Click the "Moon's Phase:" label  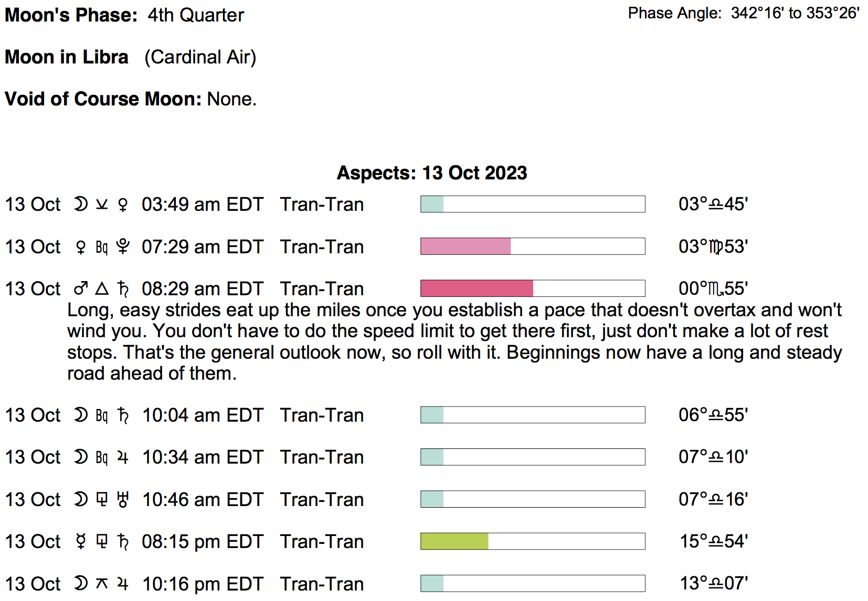71,15
